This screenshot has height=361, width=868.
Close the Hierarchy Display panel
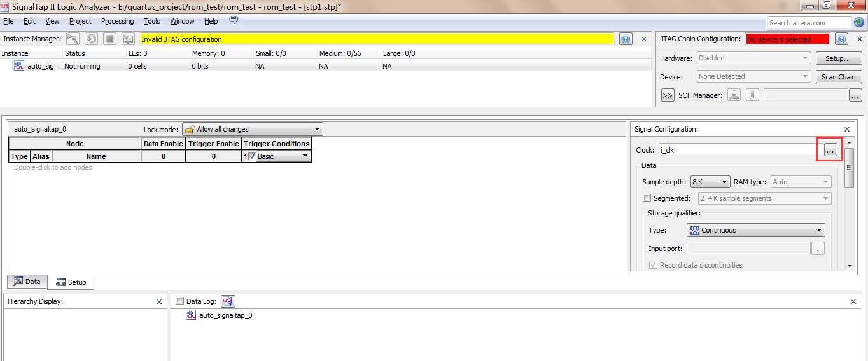tap(159, 301)
